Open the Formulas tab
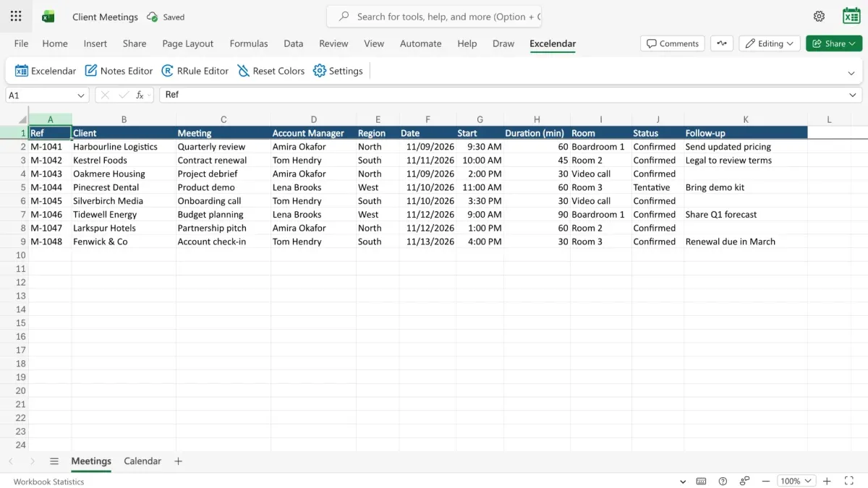The image size is (868, 488). coord(249,43)
